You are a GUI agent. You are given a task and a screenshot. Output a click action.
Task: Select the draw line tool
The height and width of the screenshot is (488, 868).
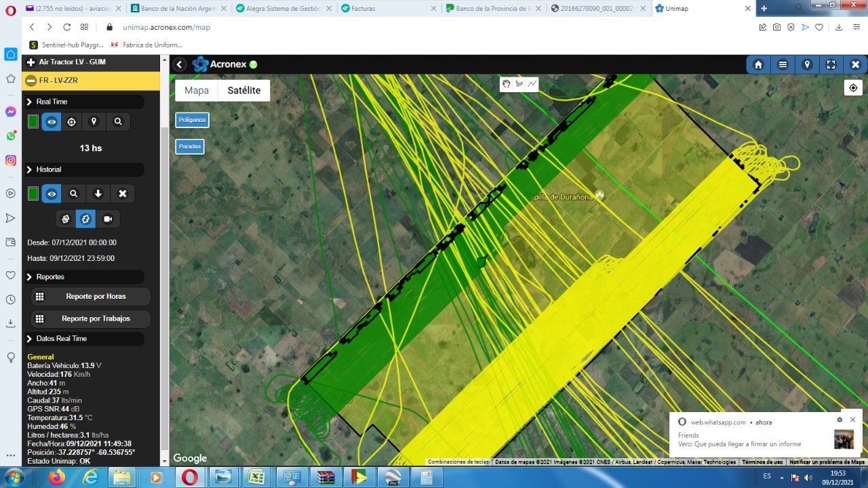(532, 84)
